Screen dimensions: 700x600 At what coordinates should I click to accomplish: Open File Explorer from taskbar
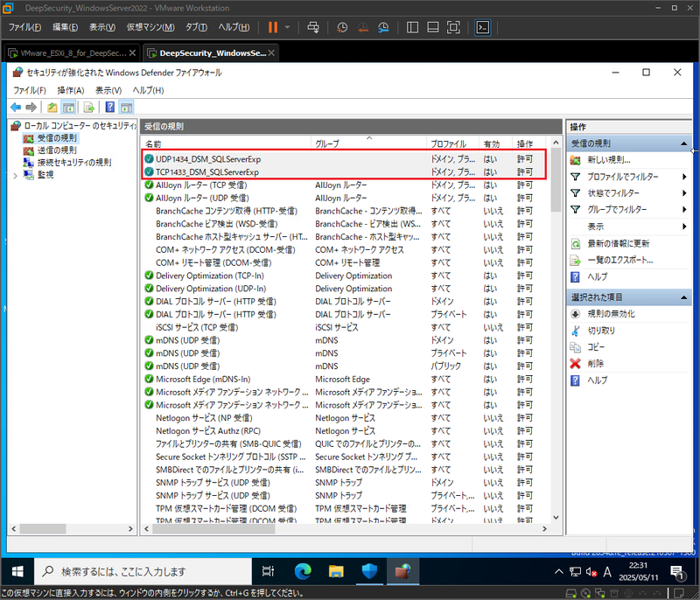click(336, 571)
